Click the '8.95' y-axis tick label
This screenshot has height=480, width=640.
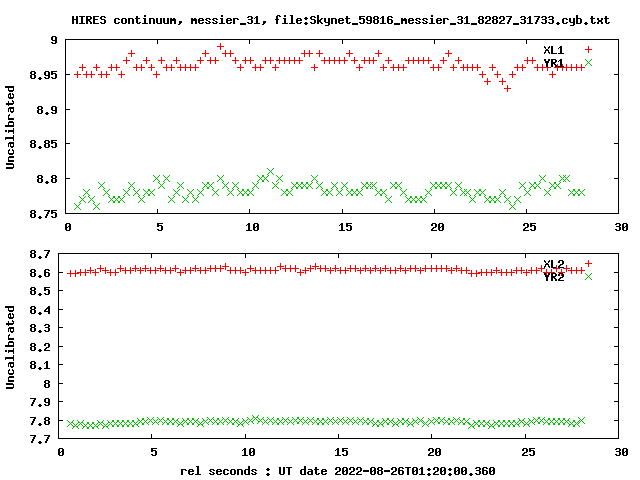[43, 75]
